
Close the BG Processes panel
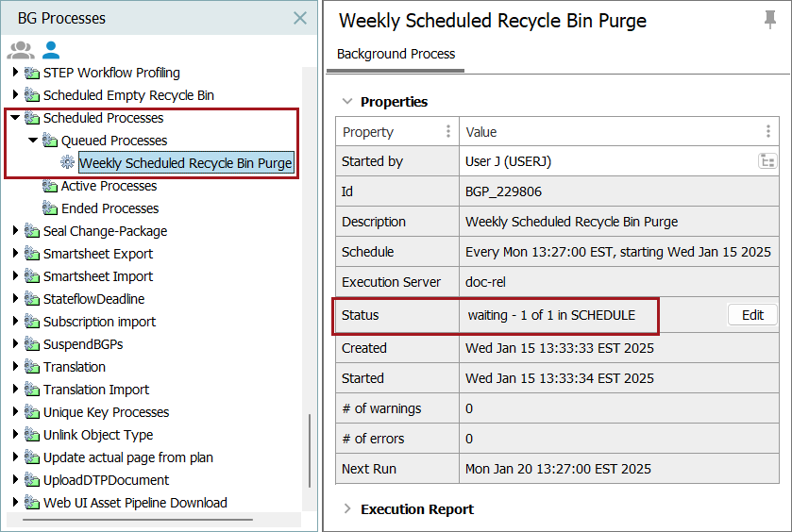[x=300, y=18]
